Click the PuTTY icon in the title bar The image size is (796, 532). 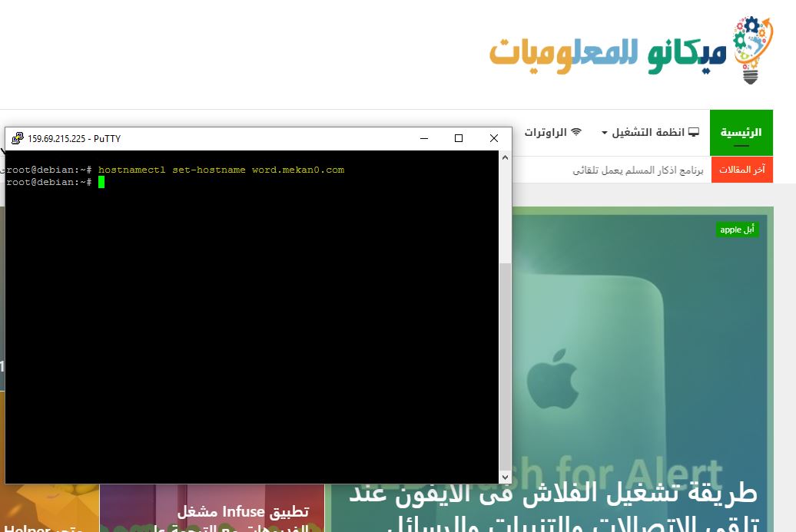18,138
